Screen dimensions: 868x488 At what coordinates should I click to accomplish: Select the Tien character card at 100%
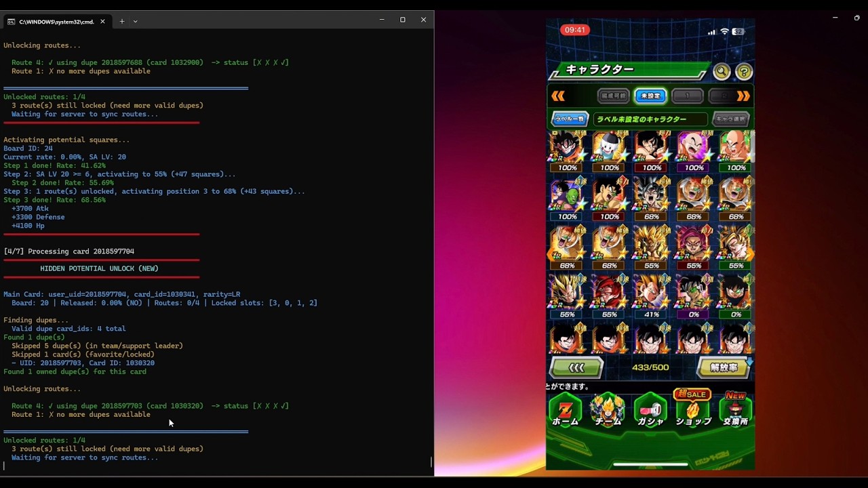[736, 152]
